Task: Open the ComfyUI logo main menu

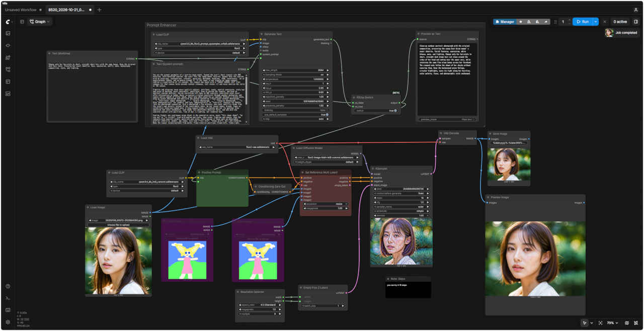Action: pos(9,22)
